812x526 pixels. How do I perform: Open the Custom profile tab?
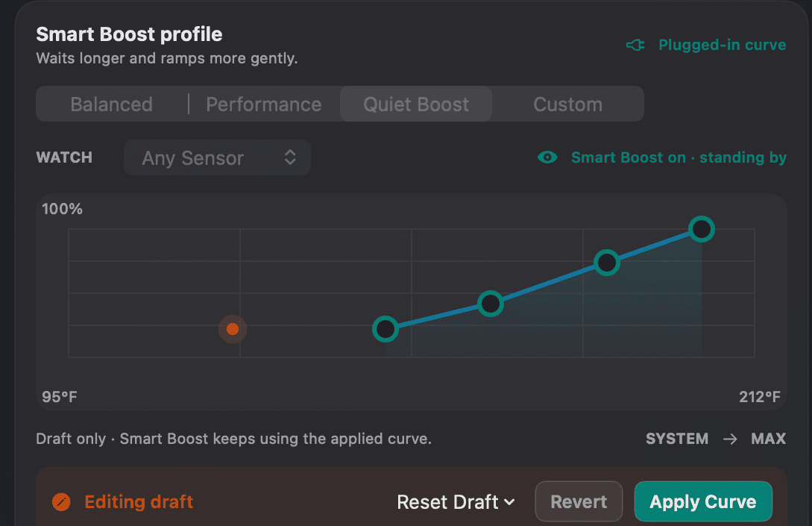point(567,104)
